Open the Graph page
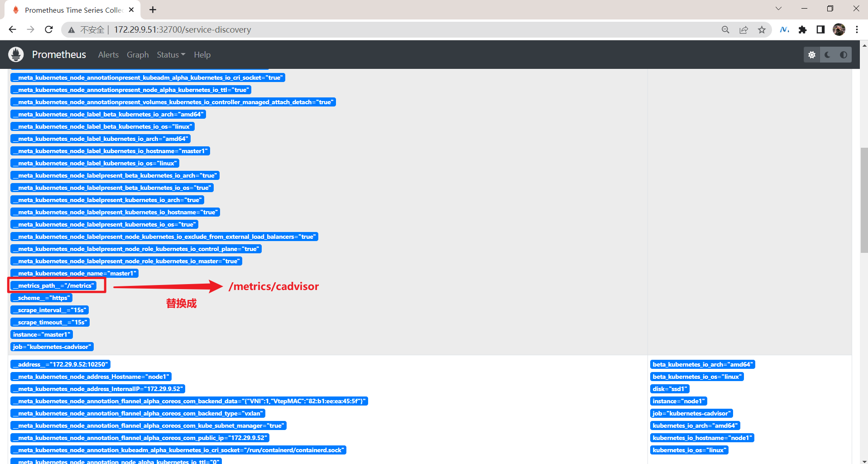868x464 pixels. [x=138, y=54]
